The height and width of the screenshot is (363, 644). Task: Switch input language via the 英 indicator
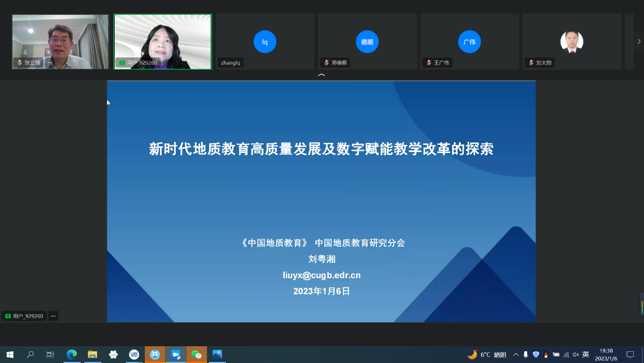[x=586, y=354]
